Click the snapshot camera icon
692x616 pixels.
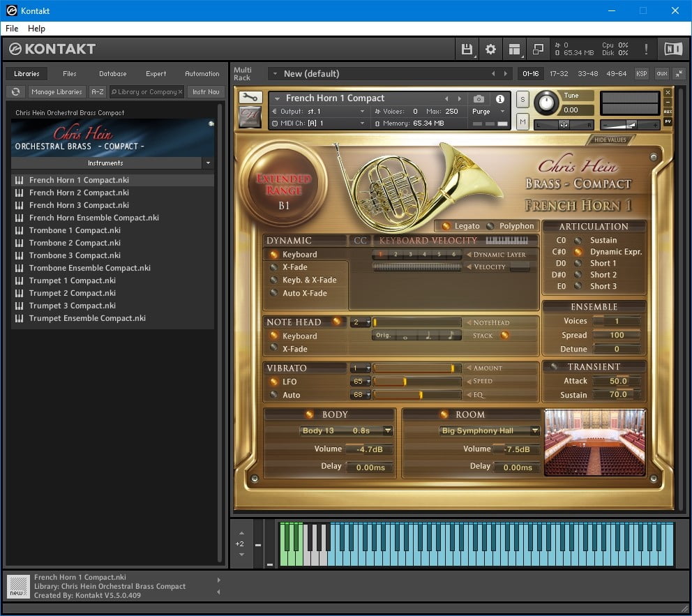coord(479,99)
